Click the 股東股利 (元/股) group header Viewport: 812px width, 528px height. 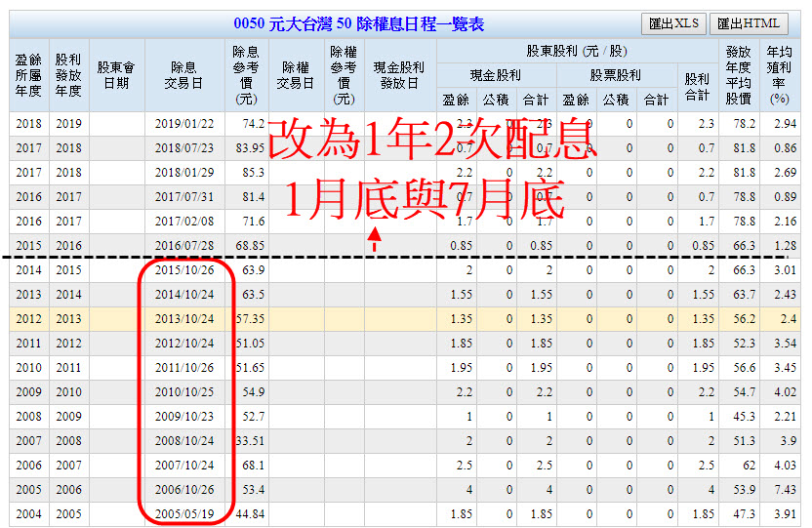(577, 52)
